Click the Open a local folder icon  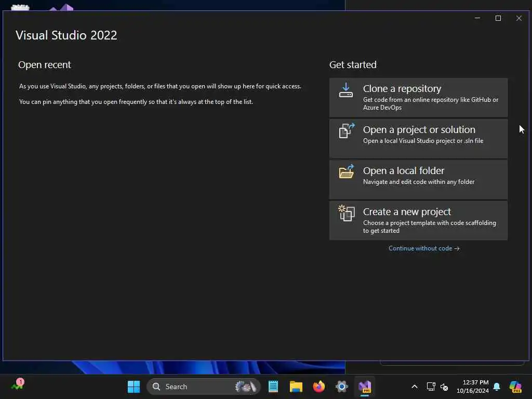click(x=347, y=171)
